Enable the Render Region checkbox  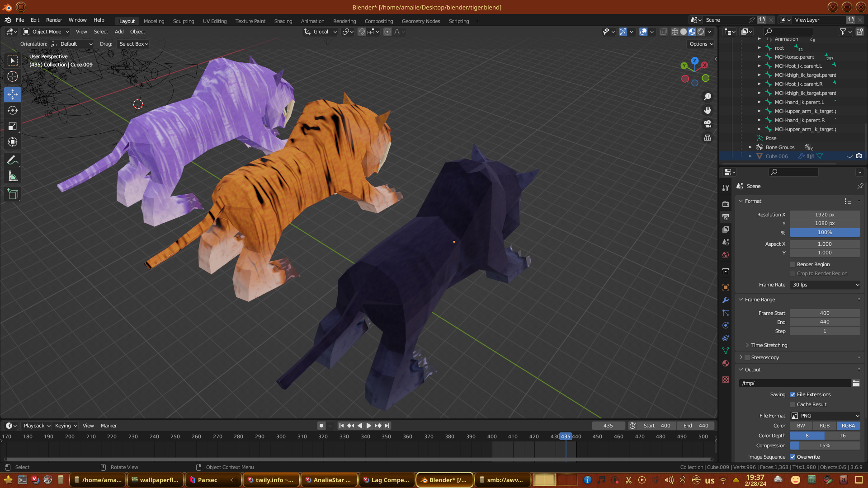pos(793,264)
